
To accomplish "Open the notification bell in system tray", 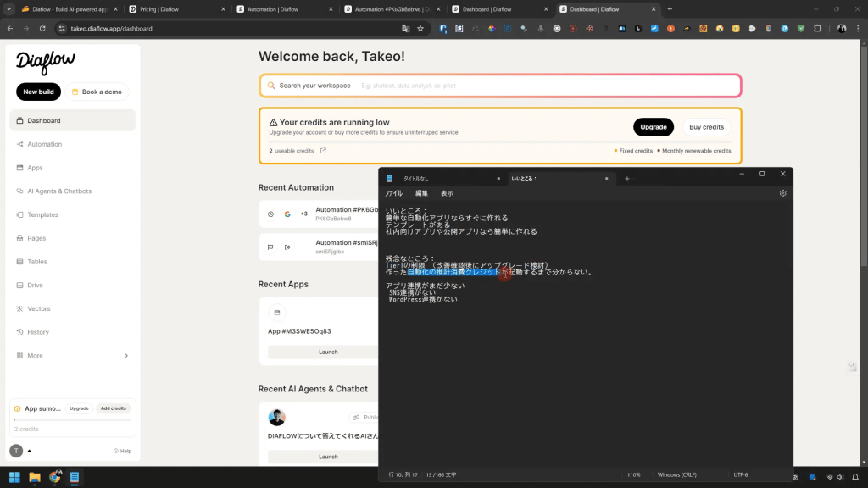I will pyautogui.click(x=855, y=477).
